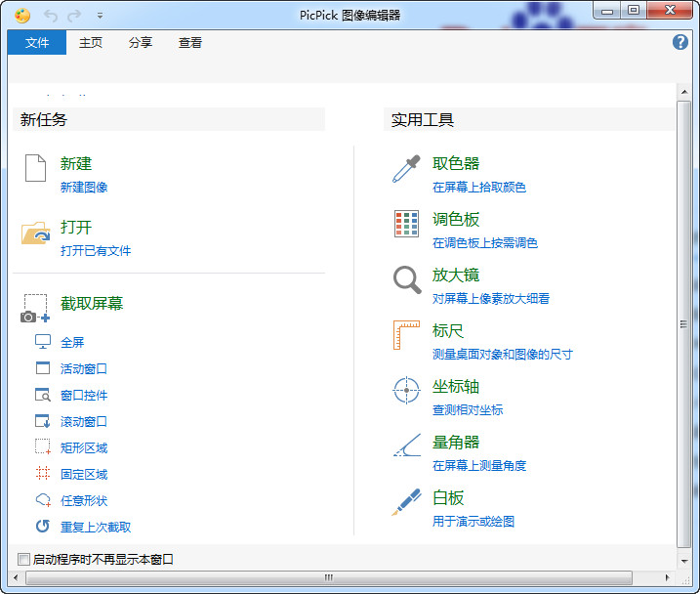The width and height of the screenshot is (700, 594).
Task: Click the 截取屏幕 heading
Action: point(92,303)
